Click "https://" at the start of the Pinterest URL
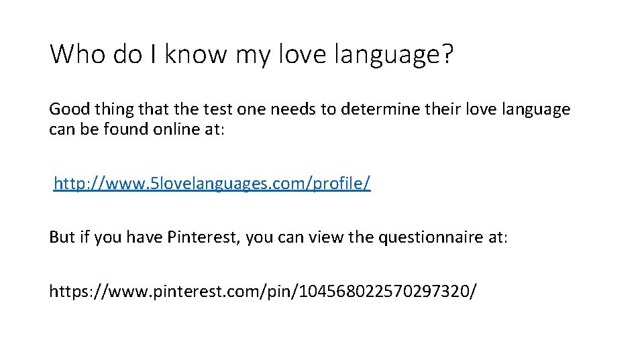This screenshot has width=644, height=362. (x=74, y=291)
